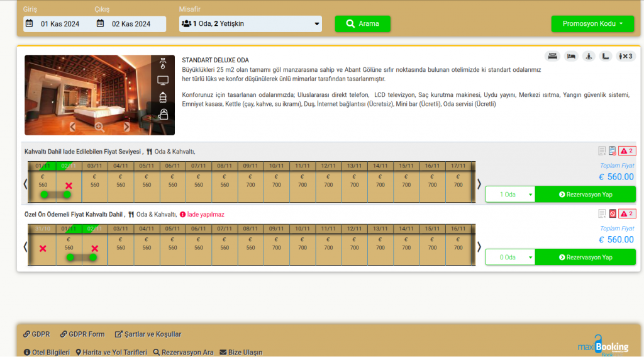Screen dimensions: 644x357
Task: Click the double bed icon badge
Action: pyautogui.click(x=552, y=56)
